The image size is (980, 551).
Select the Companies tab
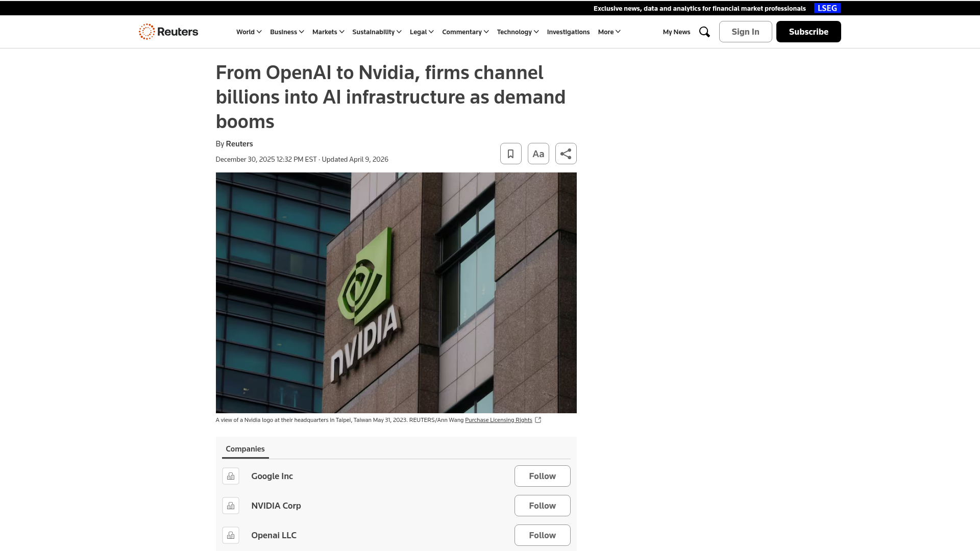pyautogui.click(x=245, y=449)
